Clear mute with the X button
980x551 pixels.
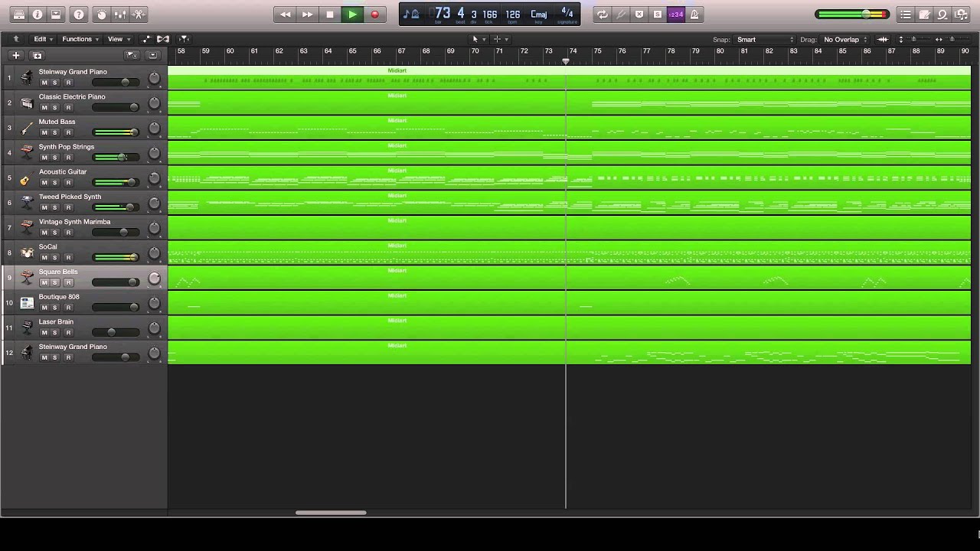[639, 15]
